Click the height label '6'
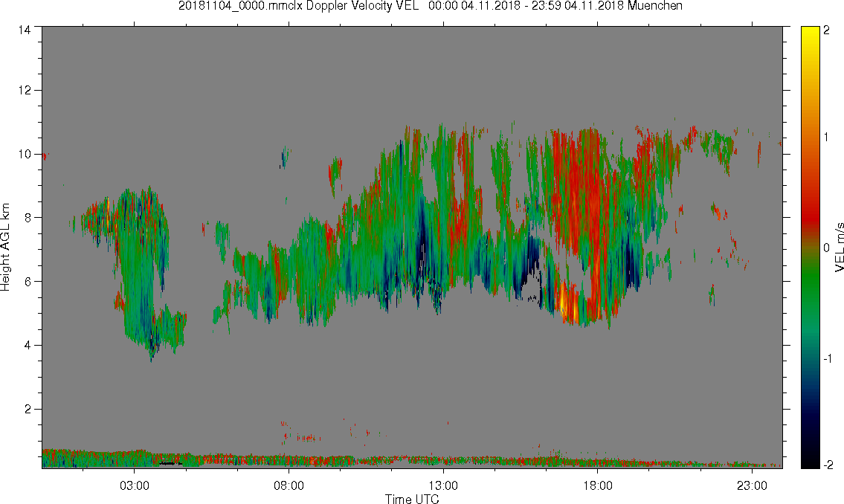This screenshot has height=504, width=844. point(28,281)
